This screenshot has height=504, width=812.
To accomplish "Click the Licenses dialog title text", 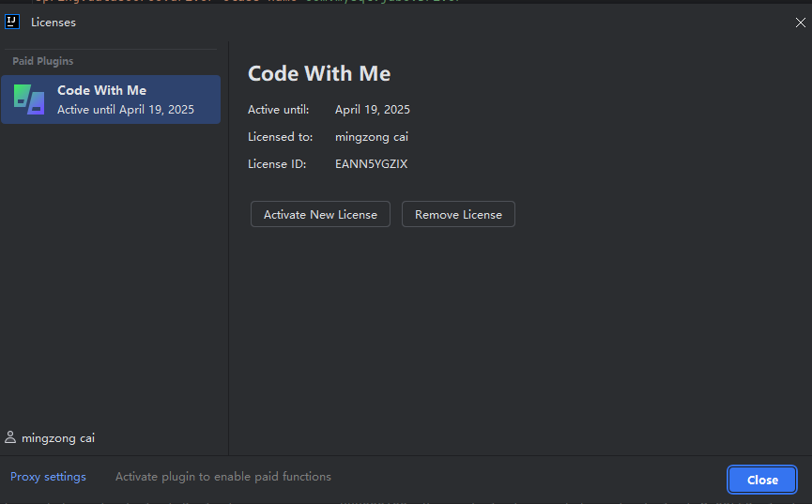I will coord(54,23).
